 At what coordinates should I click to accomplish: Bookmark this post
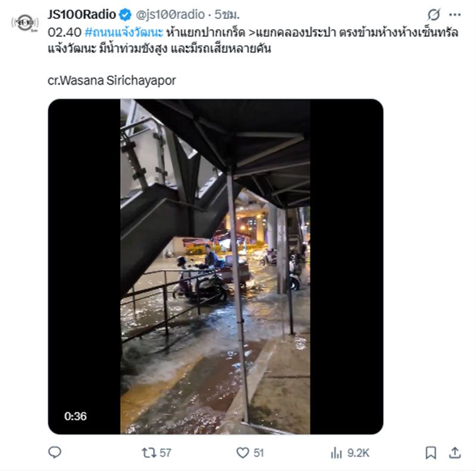pyautogui.click(x=431, y=453)
